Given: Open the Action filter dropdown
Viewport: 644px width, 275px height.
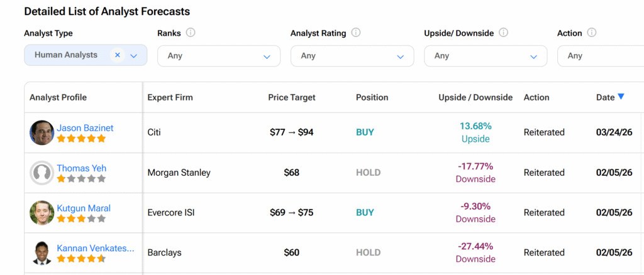Looking at the screenshot, I should [600, 56].
